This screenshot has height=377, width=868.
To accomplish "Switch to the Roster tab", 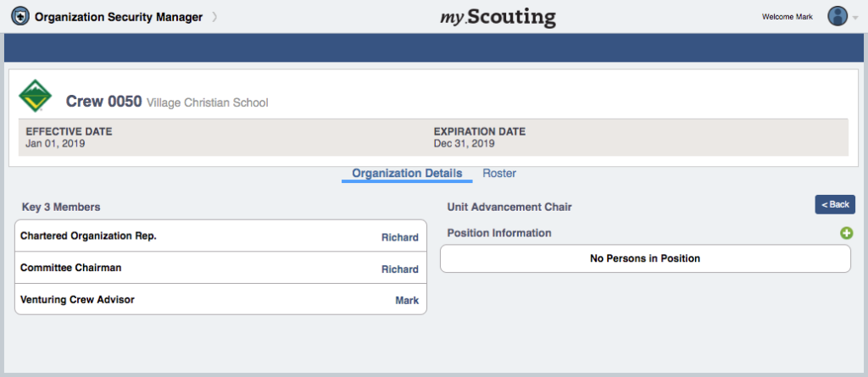I will coord(499,174).
